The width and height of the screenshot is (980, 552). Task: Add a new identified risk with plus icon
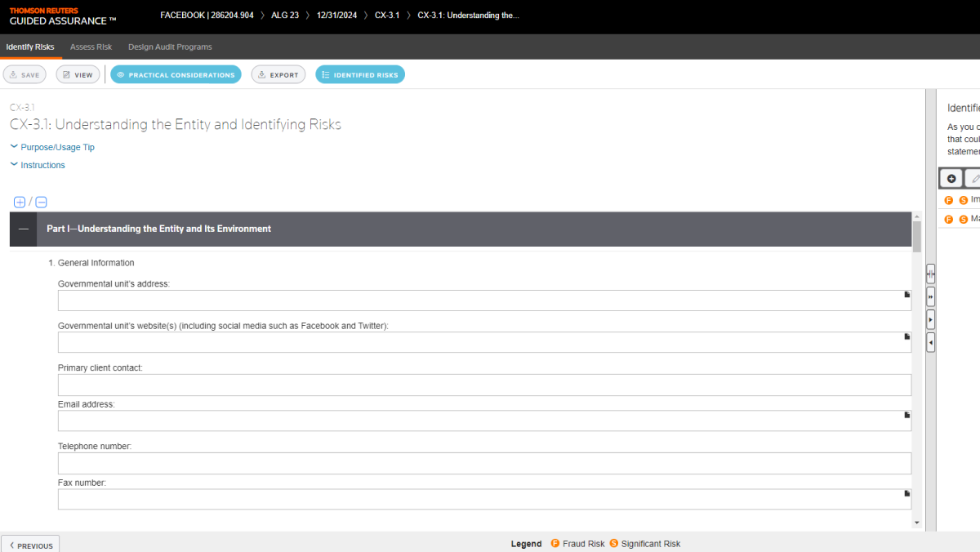click(x=951, y=178)
